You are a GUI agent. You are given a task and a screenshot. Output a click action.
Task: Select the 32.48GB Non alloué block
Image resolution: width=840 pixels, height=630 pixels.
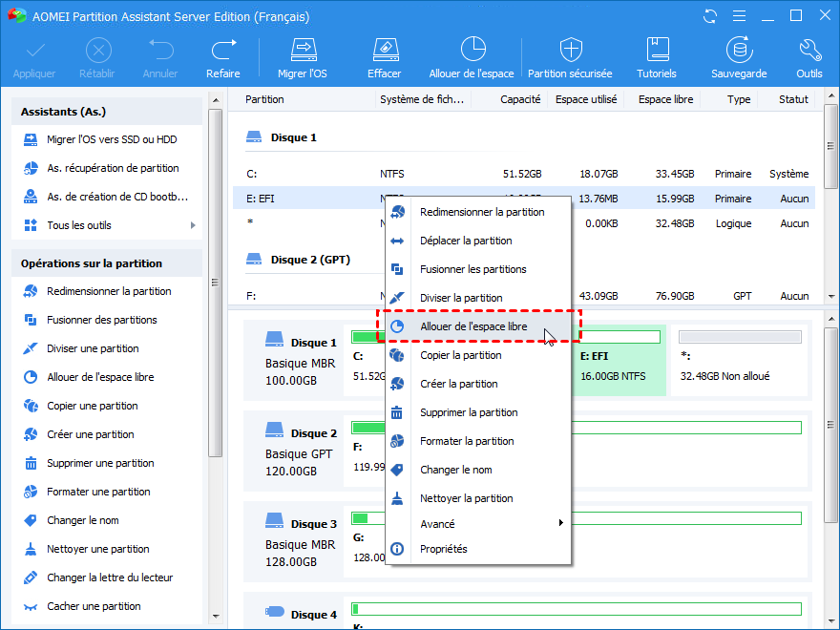(739, 360)
